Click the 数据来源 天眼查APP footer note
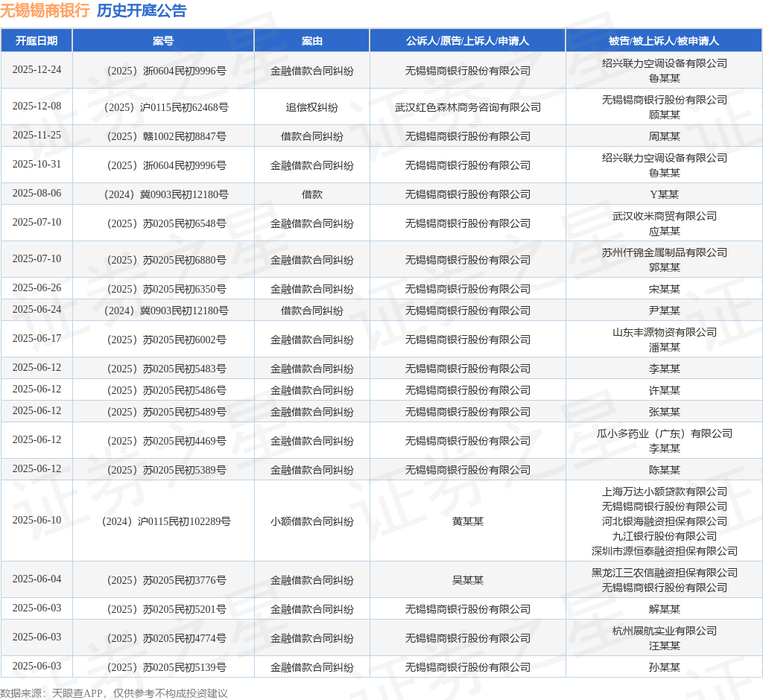The height and width of the screenshot is (700, 763). pos(114,693)
